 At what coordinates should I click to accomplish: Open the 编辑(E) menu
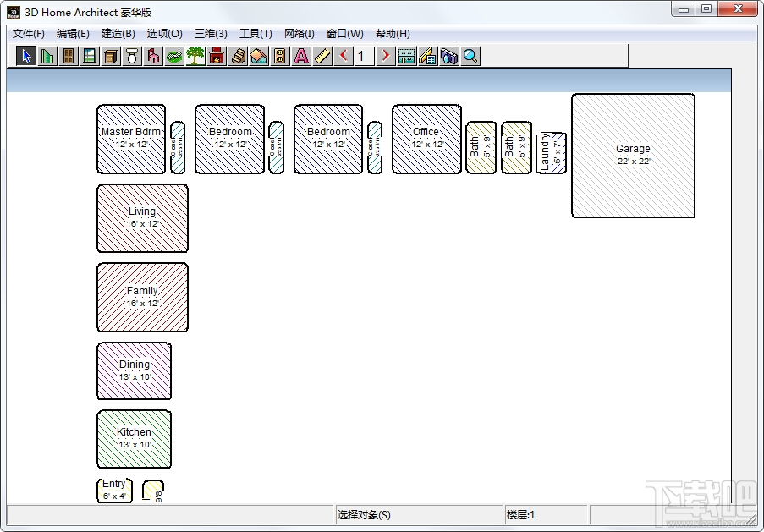tap(73, 34)
